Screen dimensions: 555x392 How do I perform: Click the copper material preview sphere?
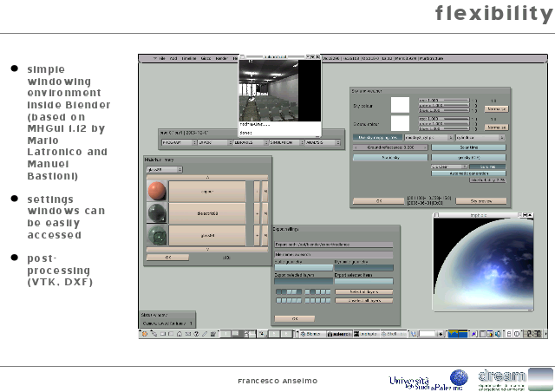click(156, 191)
